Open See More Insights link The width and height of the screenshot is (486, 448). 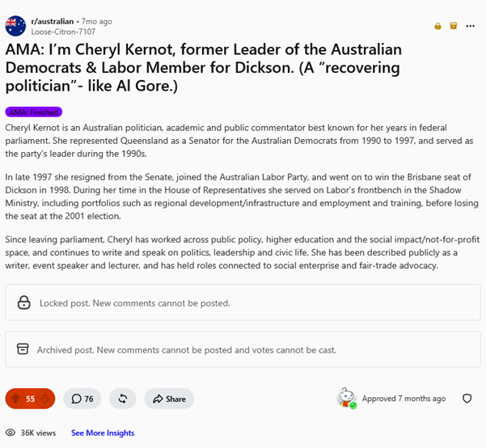click(103, 433)
